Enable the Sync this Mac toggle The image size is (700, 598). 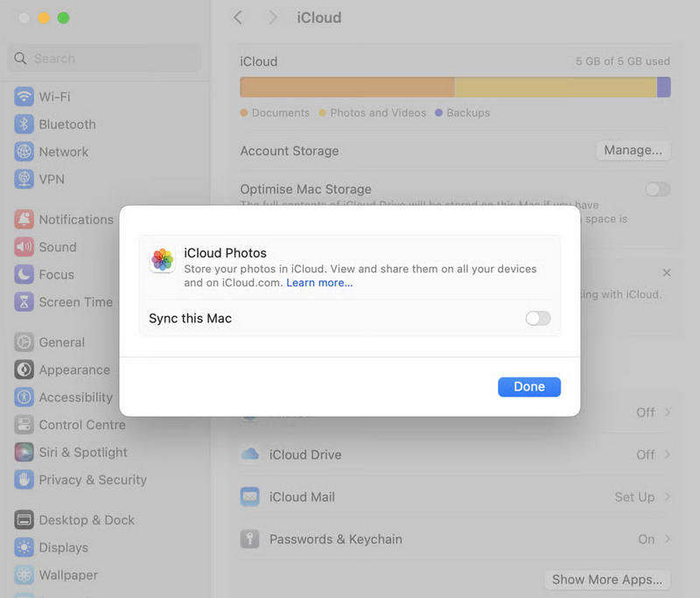point(537,319)
